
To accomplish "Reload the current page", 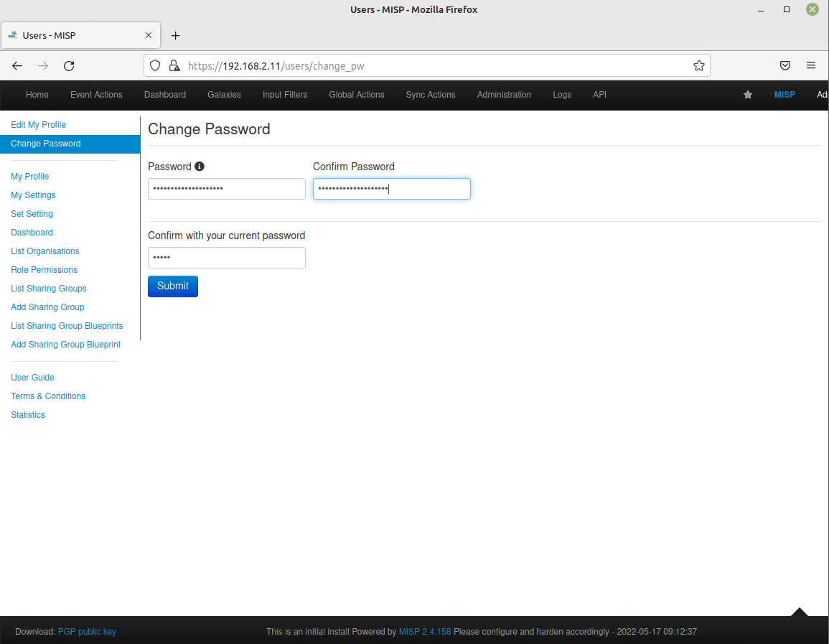I will coord(69,65).
